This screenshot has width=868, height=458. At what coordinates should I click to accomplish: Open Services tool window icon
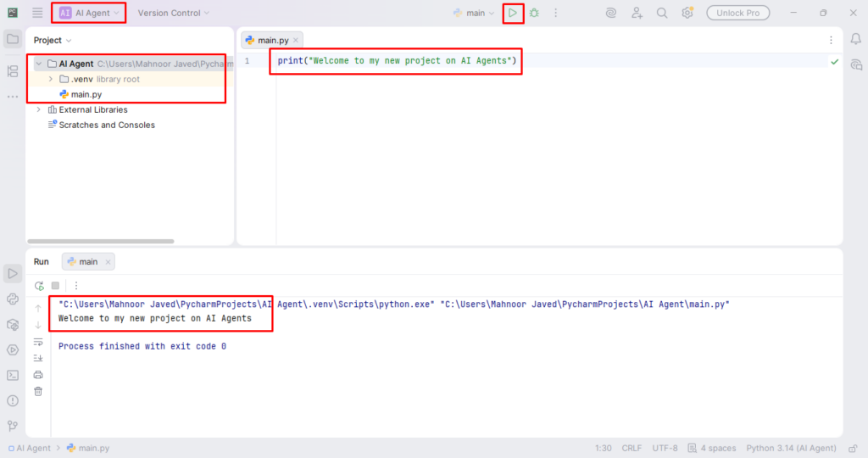[x=12, y=350]
